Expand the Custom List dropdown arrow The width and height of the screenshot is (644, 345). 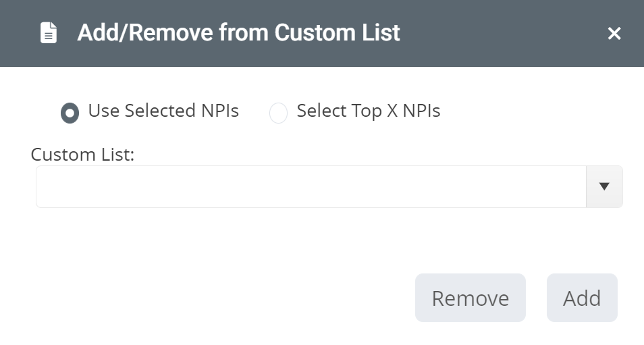click(x=604, y=186)
